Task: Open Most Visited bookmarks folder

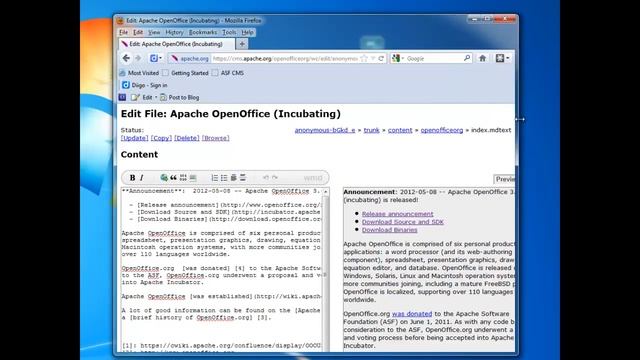Action: click(x=139, y=73)
